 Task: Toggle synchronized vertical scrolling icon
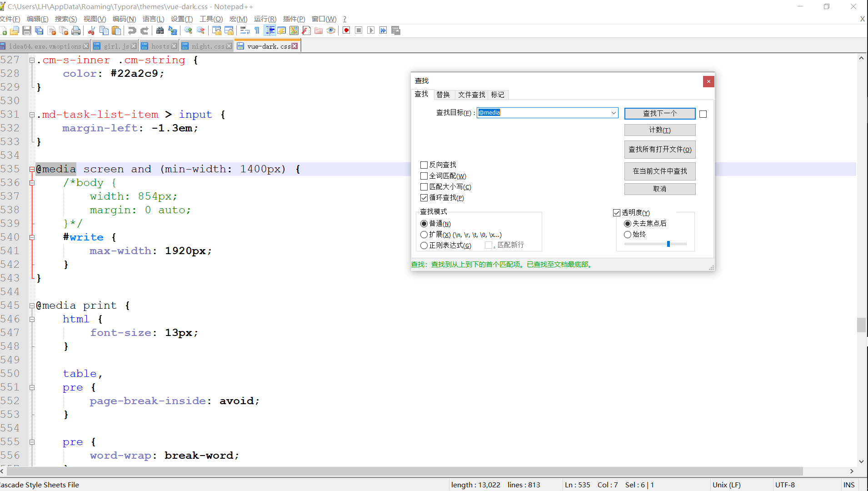217,30
